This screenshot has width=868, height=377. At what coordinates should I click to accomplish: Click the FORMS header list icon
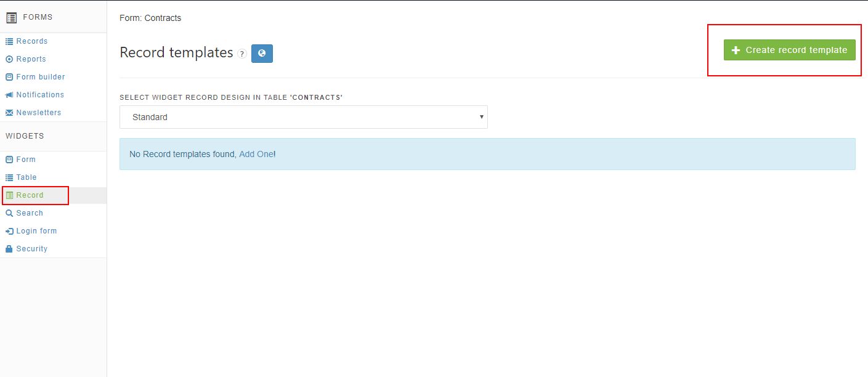click(11, 18)
